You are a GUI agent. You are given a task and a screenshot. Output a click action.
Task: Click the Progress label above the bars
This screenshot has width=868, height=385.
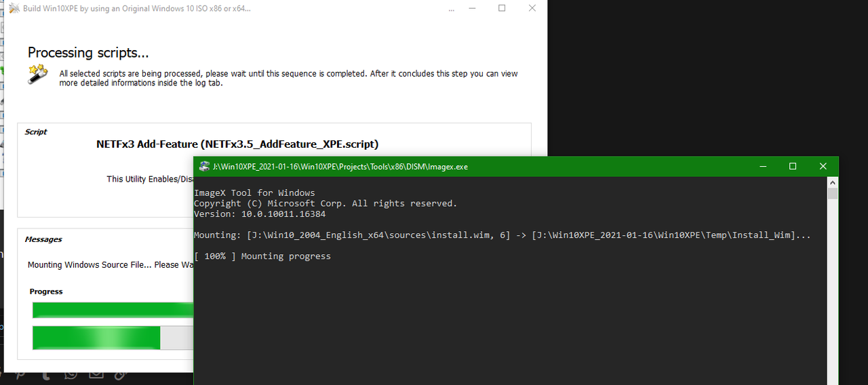coord(46,291)
